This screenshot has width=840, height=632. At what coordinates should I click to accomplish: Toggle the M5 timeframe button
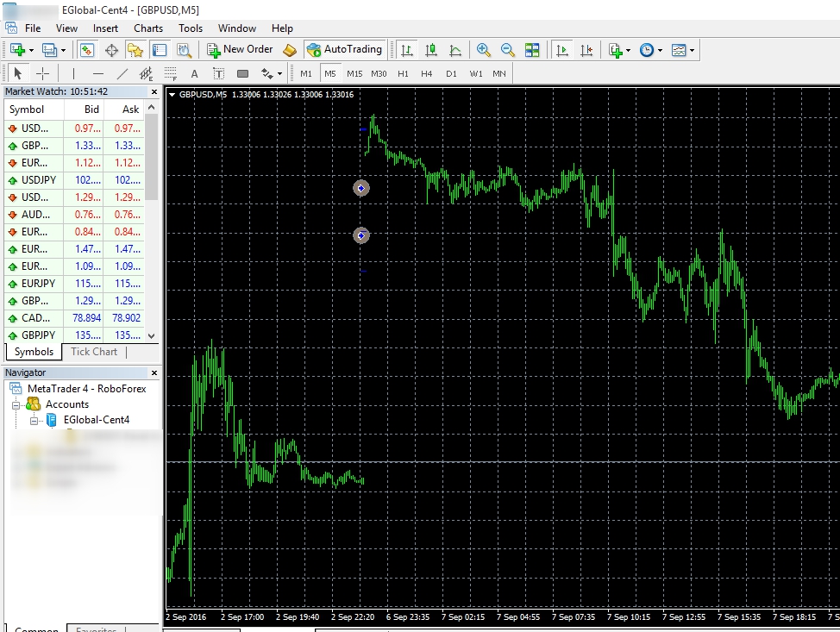click(330, 73)
